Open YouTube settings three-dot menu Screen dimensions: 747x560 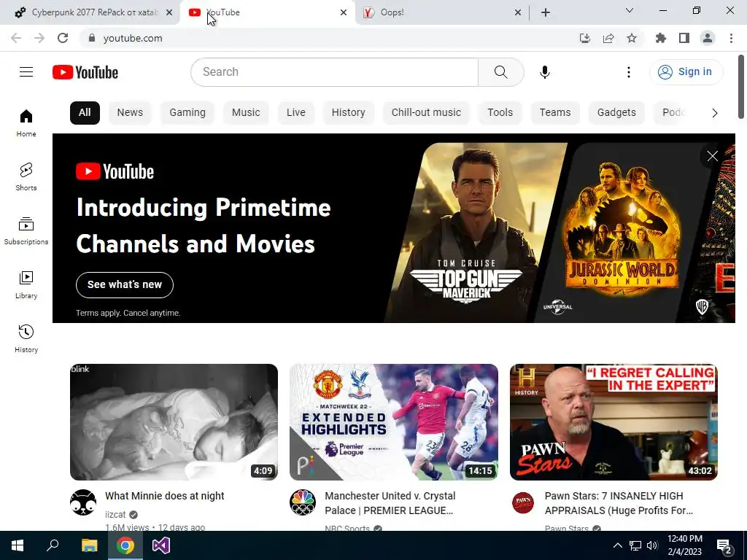(628, 72)
